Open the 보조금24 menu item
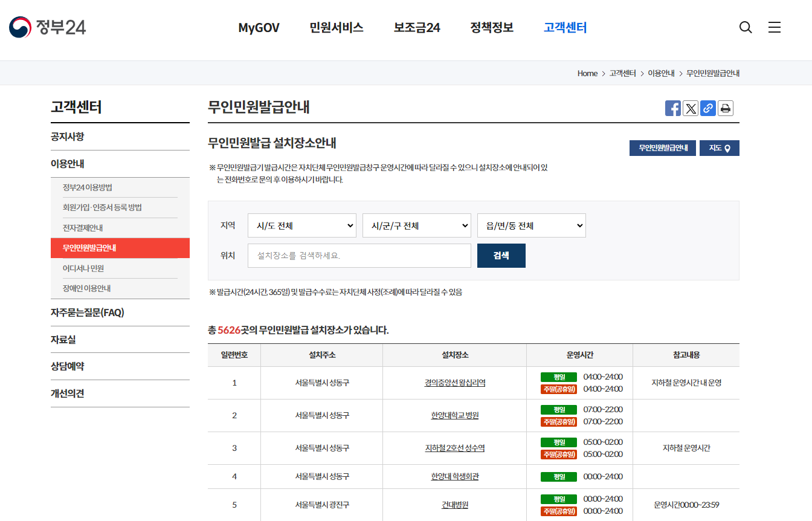This screenshot has width=812, height=521. pos(416,27)
